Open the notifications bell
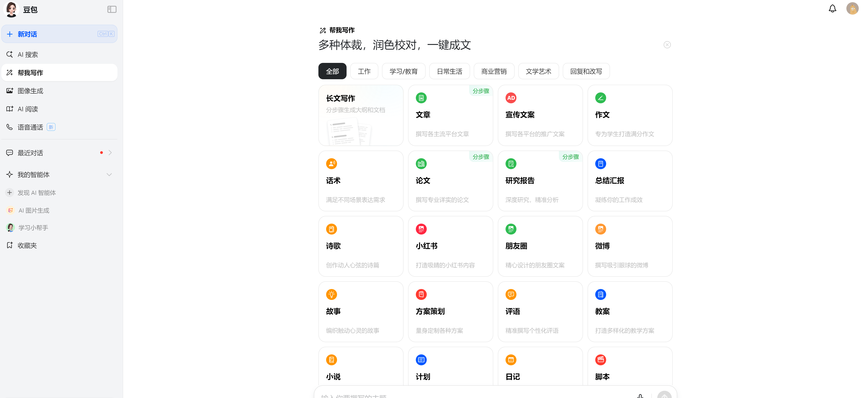Viewport: 868px width, 398px height. point(832,8)
